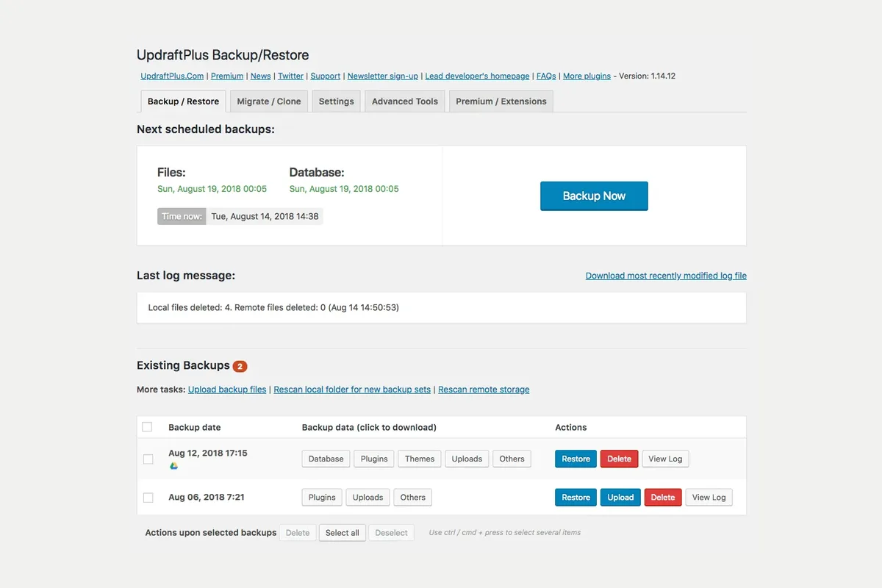
Task: Visit the Twitter link
Action: click(x=290, y=76)
